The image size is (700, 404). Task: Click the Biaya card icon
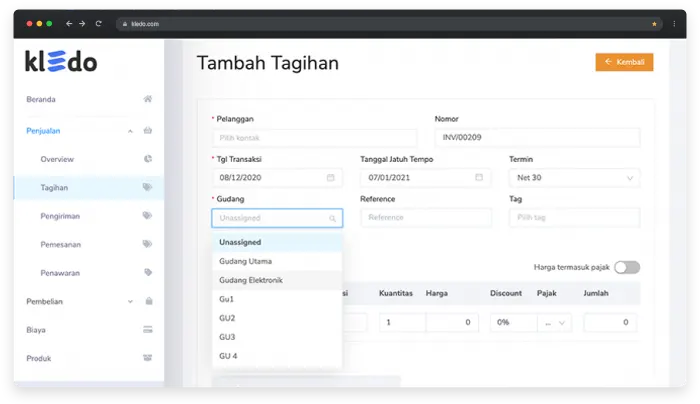pos(148,329)
